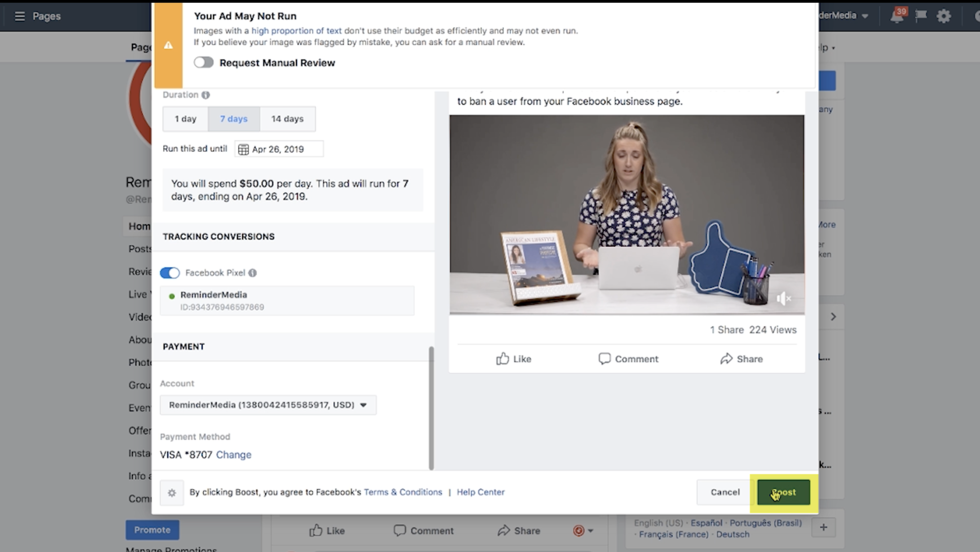Open Facebook settings with the gear icon
980x552 pixels.
[943, 16]
